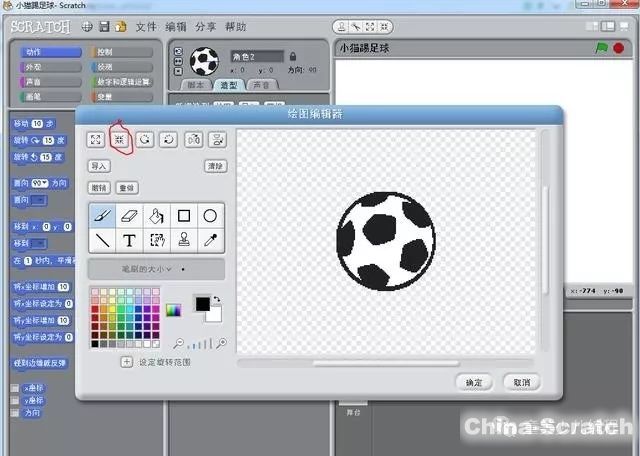Toggle the x坐标 checkbox

[14, 388]
